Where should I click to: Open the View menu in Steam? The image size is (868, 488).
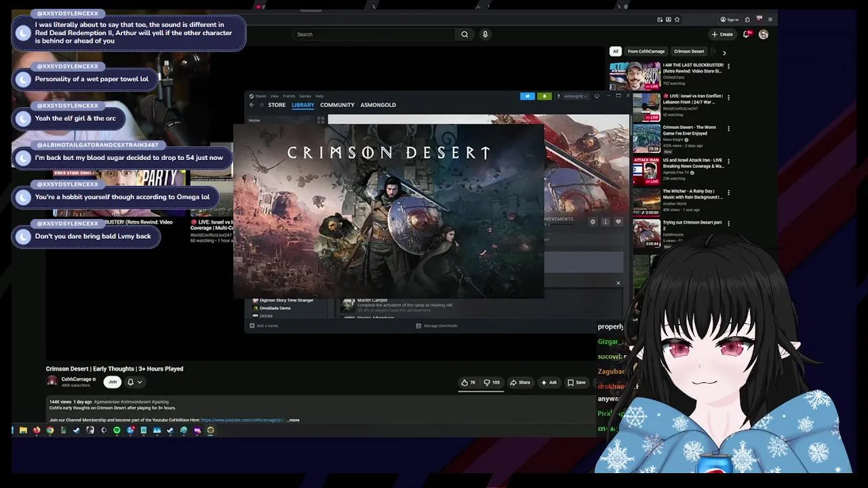(x=274, y=96)
